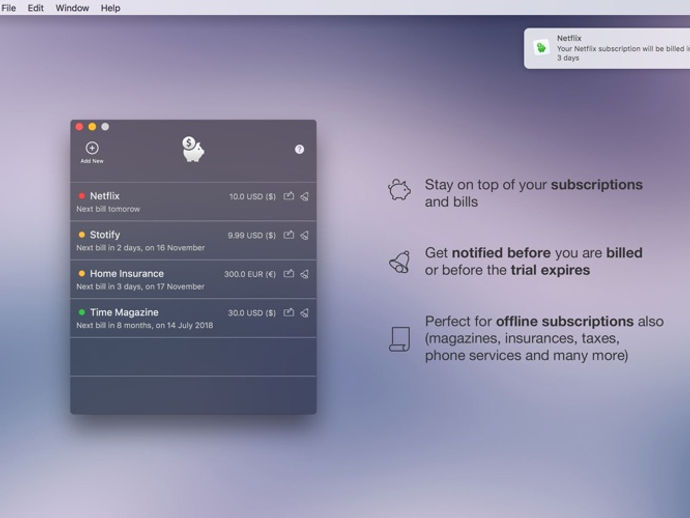Click 'Next bill in 3 days, on 17 November'
Screen dimensions: 690x518
(x=140, y=287)
